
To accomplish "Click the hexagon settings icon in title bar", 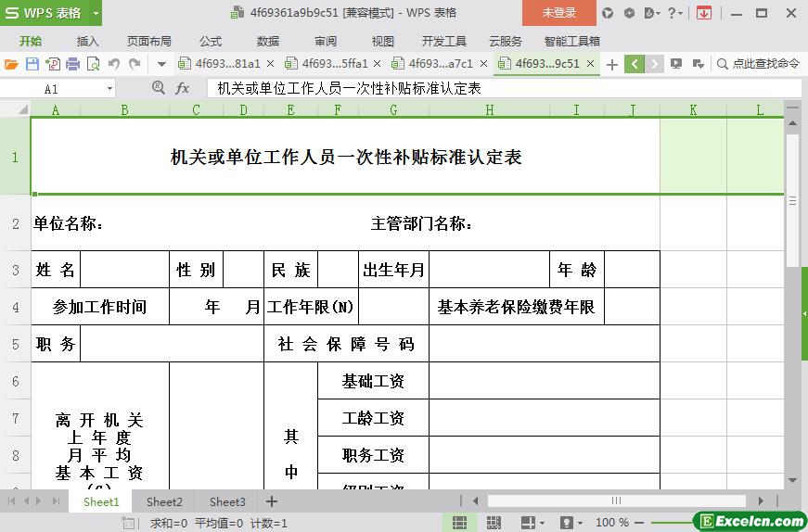I will (x=629, y=13).
